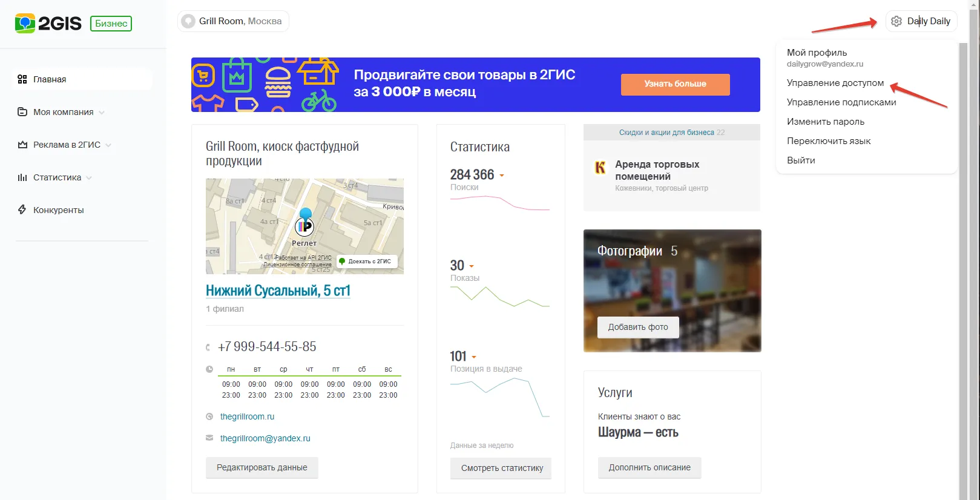This screenshot has width=980, height=500.
Task: Click the clock icon by working hours
Action: pos(209,369)
